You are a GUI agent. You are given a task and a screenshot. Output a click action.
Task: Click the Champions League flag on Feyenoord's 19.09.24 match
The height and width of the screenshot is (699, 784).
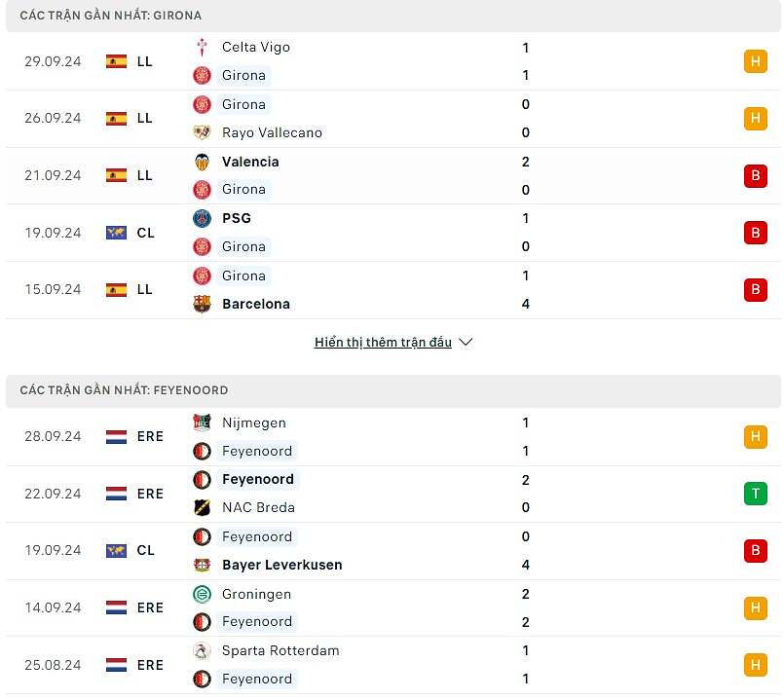(117, 551)
